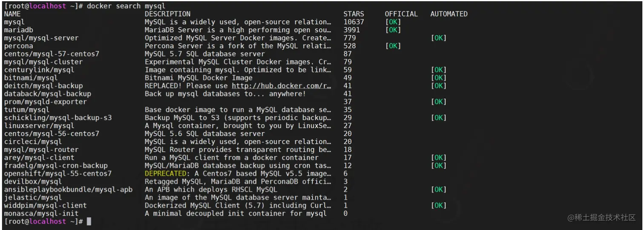Click the OFFICIAL column header
The height and width of the screenshot is (230, 644).
401,14
